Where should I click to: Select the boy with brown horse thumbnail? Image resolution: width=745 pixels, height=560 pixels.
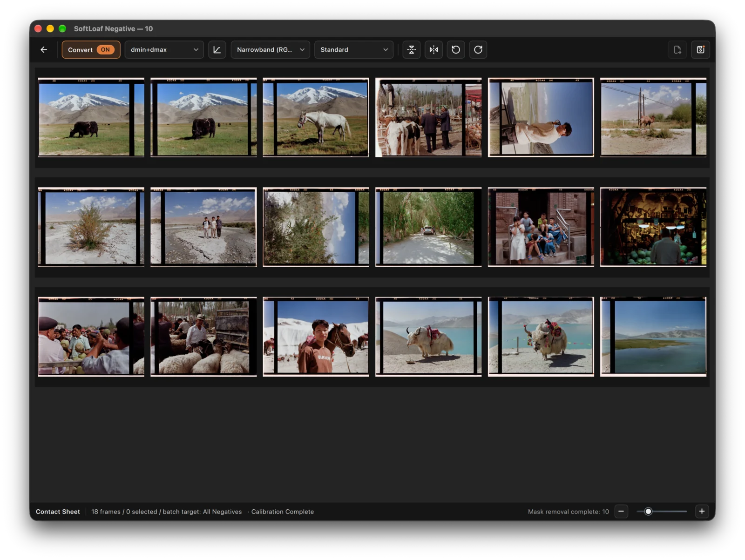(x=316, y=337)
